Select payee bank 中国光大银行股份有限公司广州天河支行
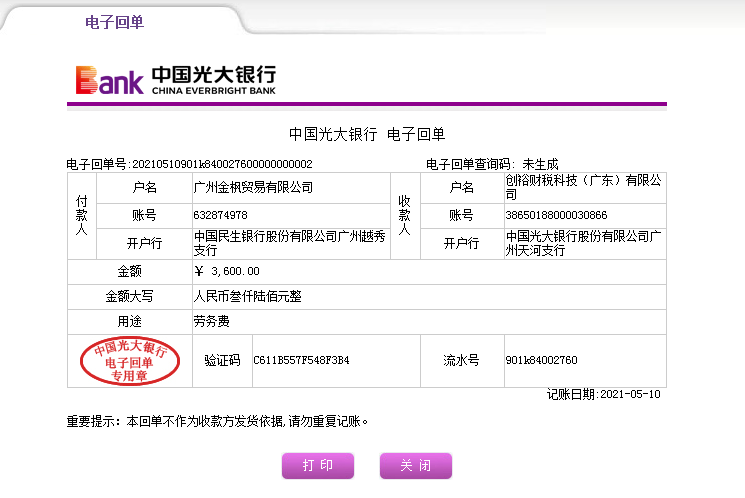 (x=583, y=243)
